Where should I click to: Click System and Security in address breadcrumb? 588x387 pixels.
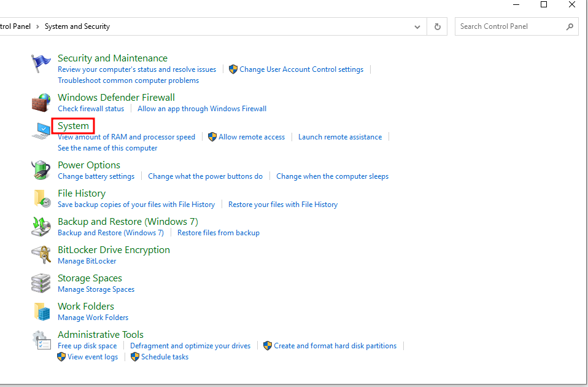pyautogui.click(x=77, y=26)
